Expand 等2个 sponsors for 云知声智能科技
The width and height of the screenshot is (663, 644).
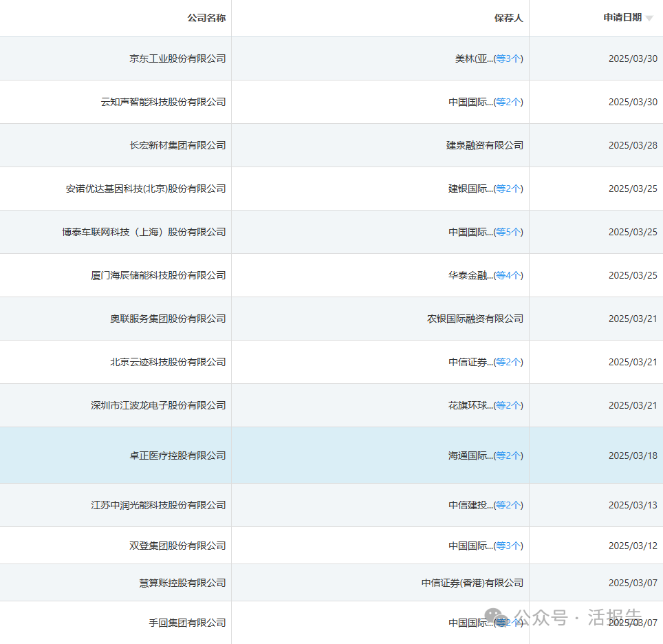(508, 102)
